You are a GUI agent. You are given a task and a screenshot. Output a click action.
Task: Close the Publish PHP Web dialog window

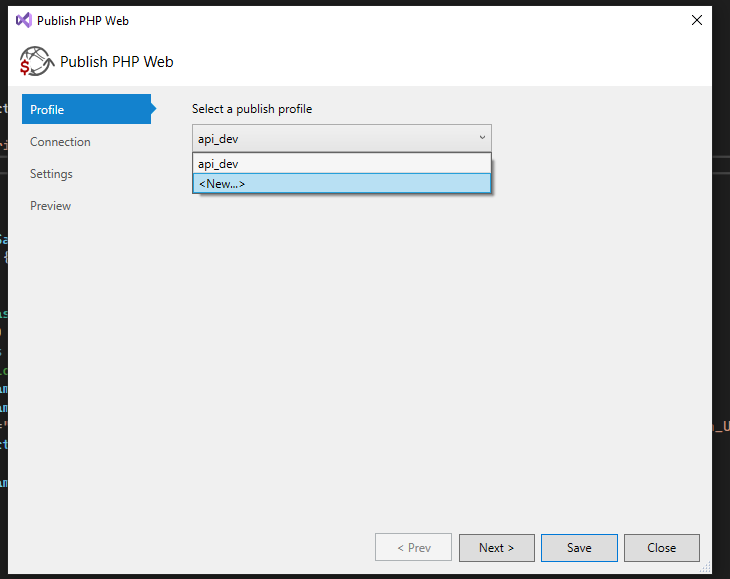point(696,20)
